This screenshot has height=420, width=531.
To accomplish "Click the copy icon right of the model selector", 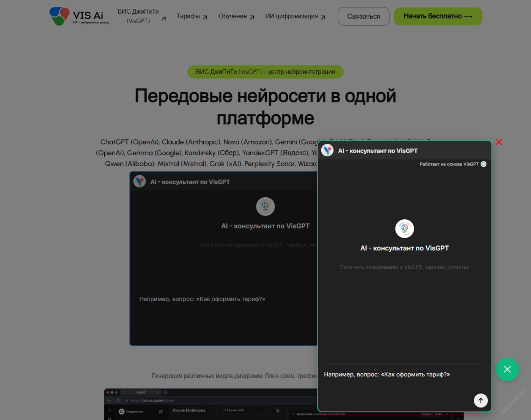I will point(278,410).
